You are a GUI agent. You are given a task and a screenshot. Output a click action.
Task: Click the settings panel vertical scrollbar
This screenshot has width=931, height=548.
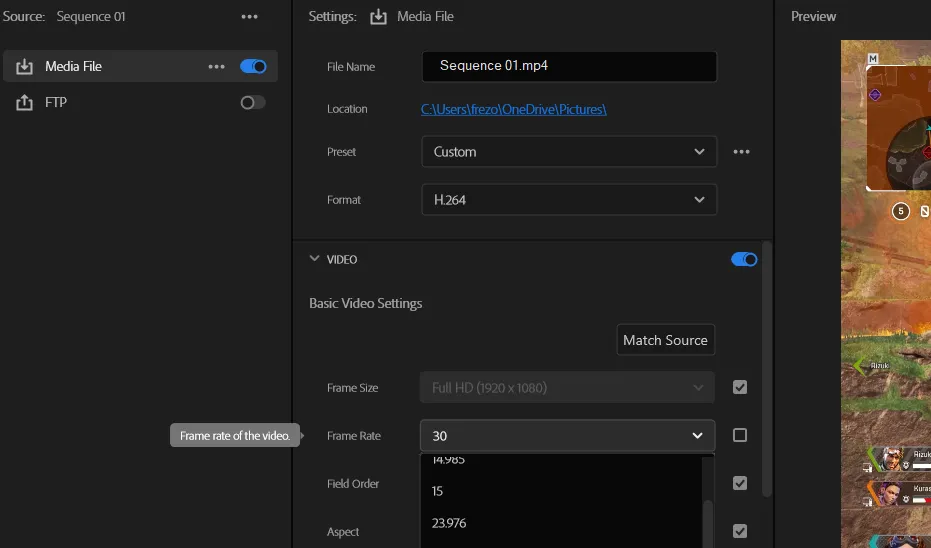767,368
